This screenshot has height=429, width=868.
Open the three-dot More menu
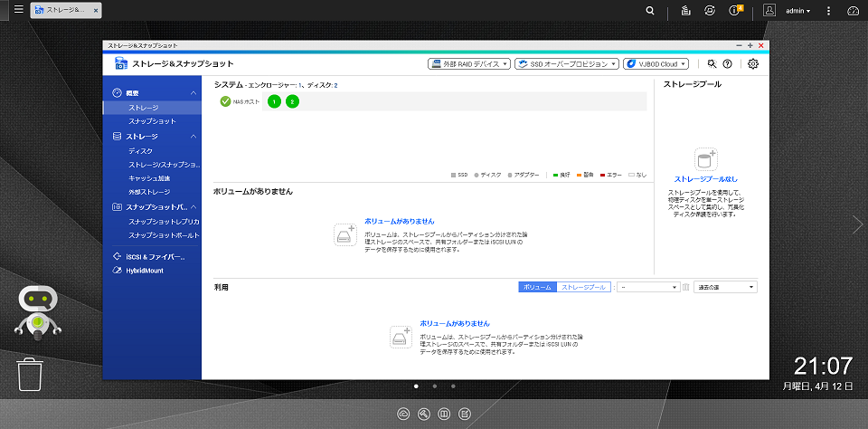click(x=829, y=11)
